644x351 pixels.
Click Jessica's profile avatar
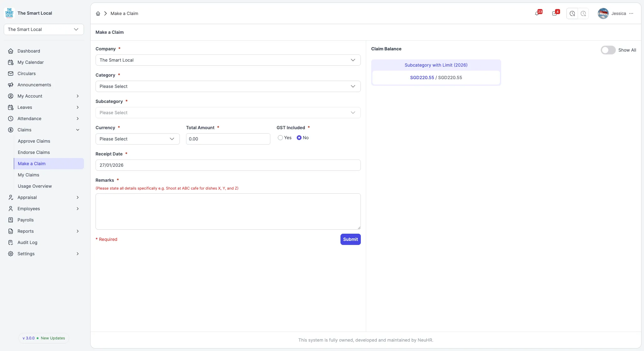click(x=603, y=13)
